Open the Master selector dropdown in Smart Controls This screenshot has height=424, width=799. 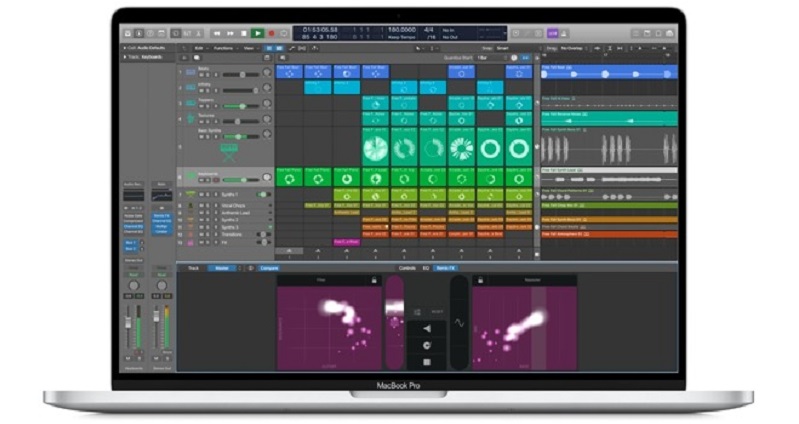[224, 268]
